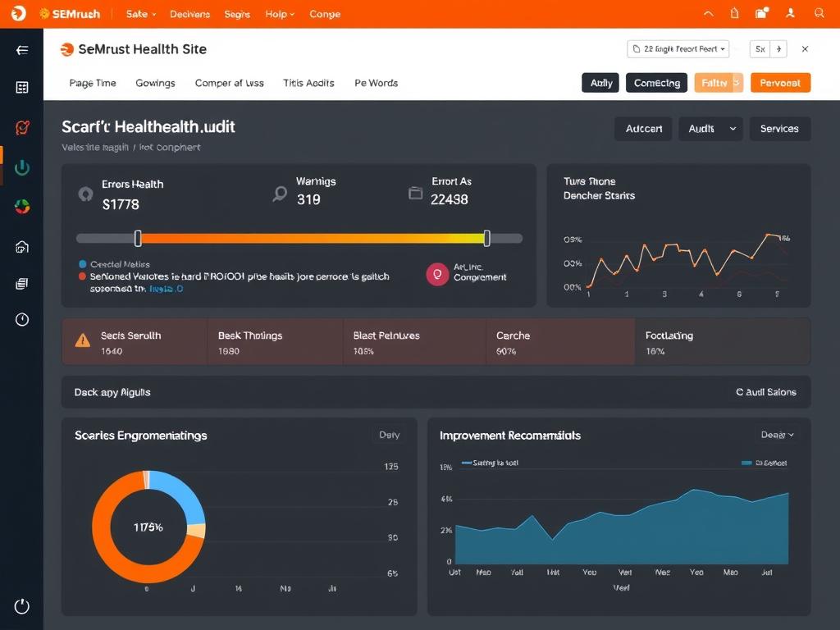Click the Failtw split button arrow
Screen dimensions: 840x630
(737, 83)
